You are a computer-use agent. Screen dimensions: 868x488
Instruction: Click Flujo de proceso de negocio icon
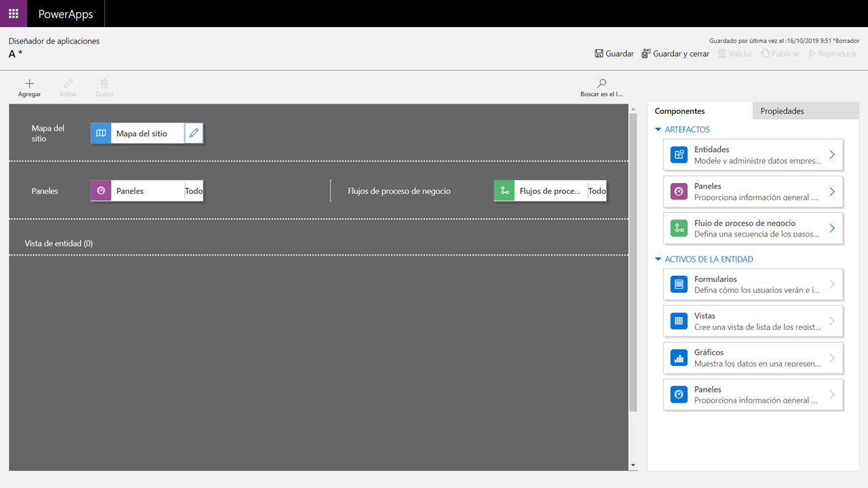coord(679,228)
